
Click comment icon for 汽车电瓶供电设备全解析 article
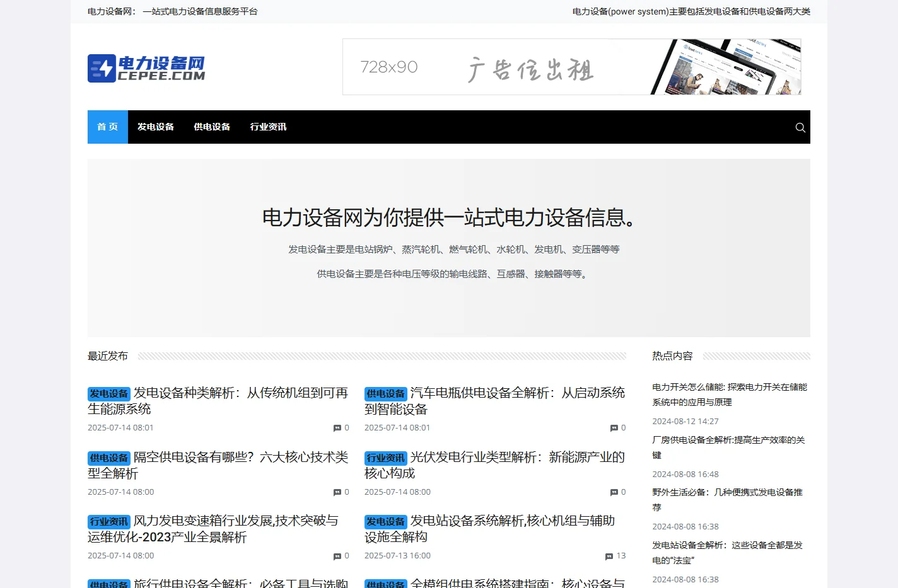614,428
